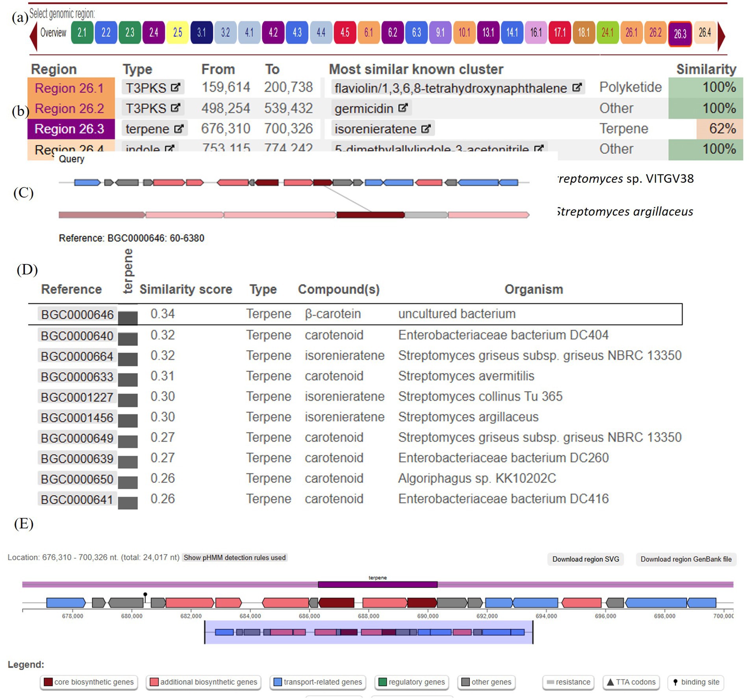Open external link icon beside terpene type
Image resolution: width=749 pixels, height=700 pixels.
(179, 128)
